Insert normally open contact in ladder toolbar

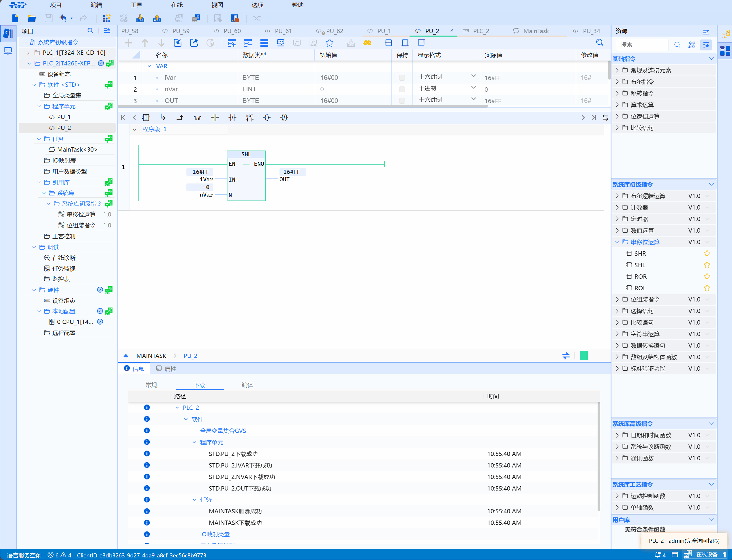(x=215, y=117)
